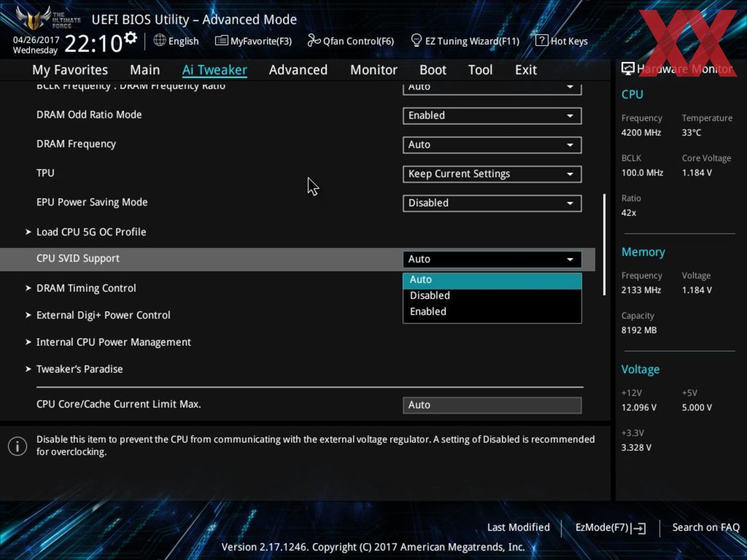This screenshot has height=560, width=747.
Task: Click the memory frequency 2133 MHz value
Action: coord(641,290)
